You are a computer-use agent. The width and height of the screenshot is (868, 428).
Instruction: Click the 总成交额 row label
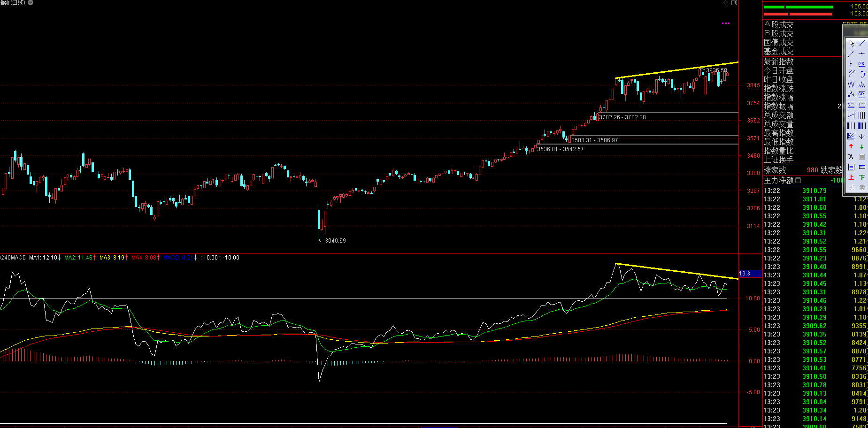(x=779, y=115)
